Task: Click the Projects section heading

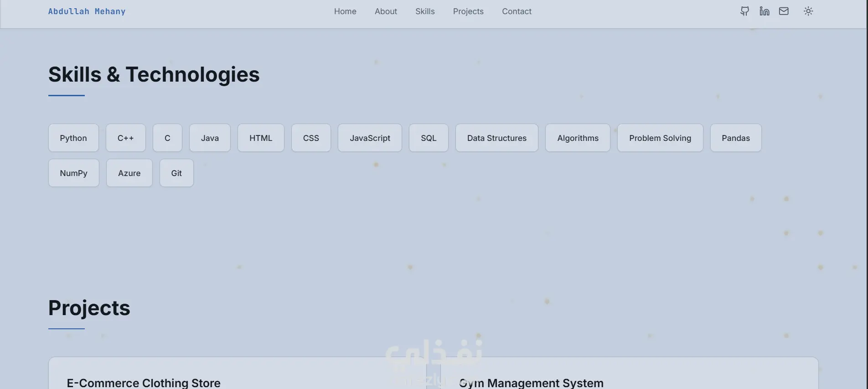Action: coord(89,308)
